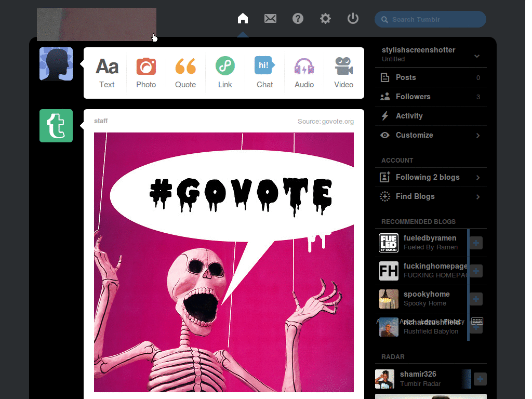
Task: Focus the Search Tumblr field
Action: pyautogui.click(x=430, y=19)
